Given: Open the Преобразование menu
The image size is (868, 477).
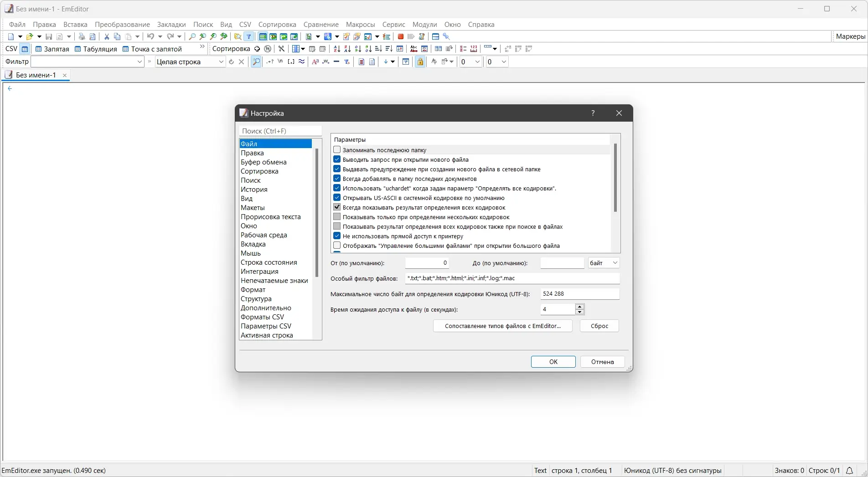Looking at the screenshot, I should [x=122, y=25].
